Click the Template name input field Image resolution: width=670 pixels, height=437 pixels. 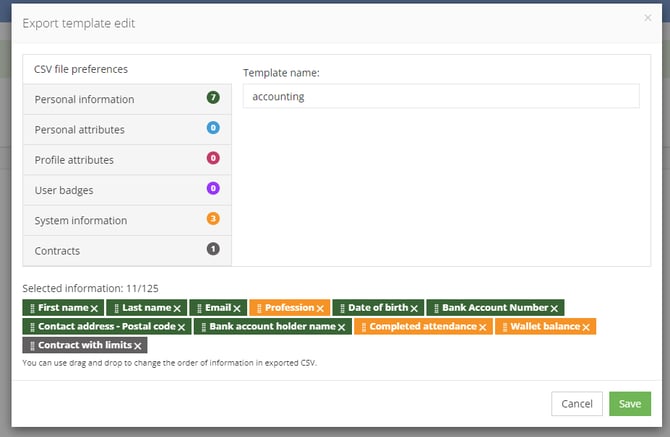click(440, 97)
